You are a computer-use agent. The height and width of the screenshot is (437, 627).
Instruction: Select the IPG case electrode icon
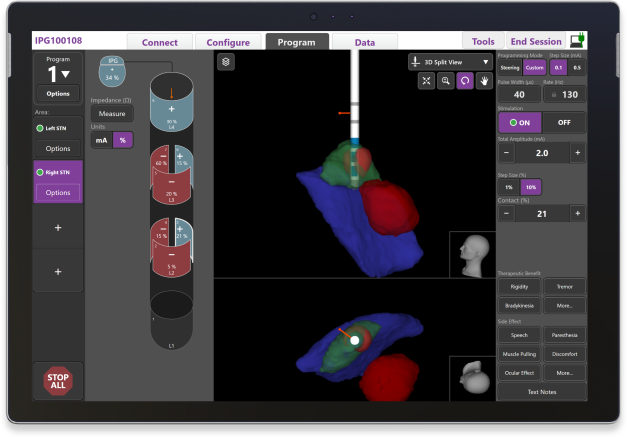click(x=114, y=70)
